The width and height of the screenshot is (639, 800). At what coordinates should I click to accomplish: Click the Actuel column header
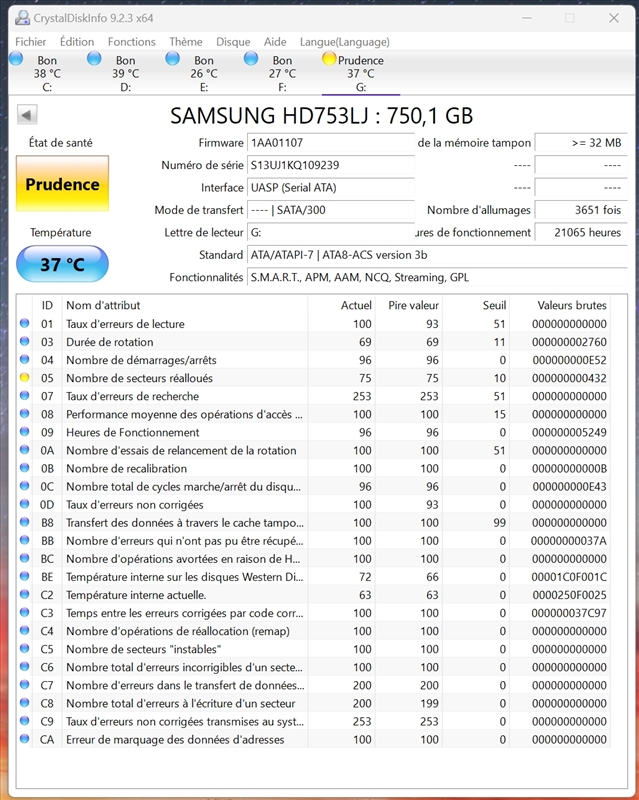pyautogui.click(x=341, y=305)
